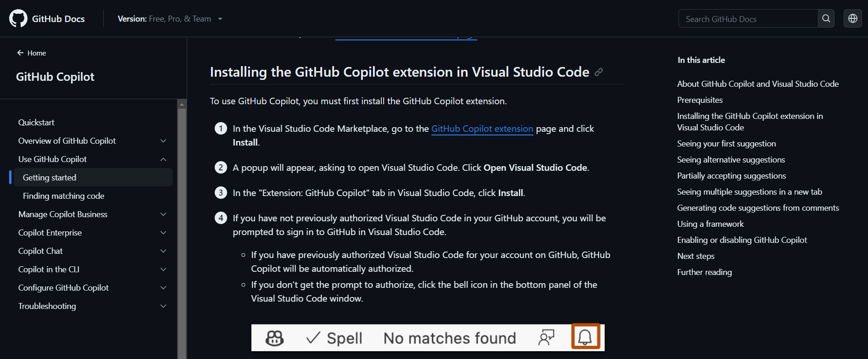Open Manage Copilot Business sidebar section

point(63,214)
